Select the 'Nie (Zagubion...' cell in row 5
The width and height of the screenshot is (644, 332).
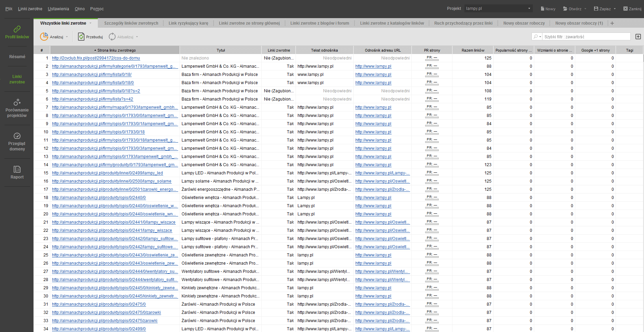(279, 91)
